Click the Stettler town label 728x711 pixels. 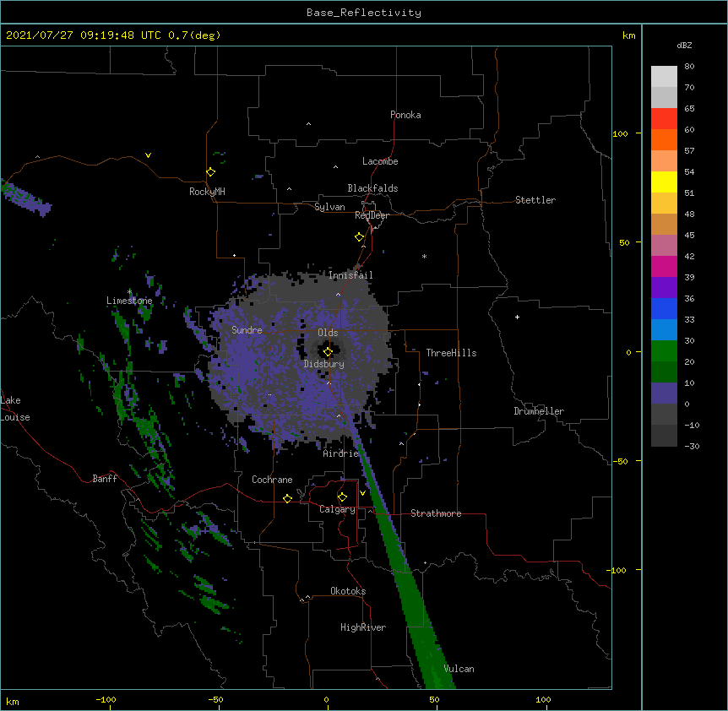[535, 200]
